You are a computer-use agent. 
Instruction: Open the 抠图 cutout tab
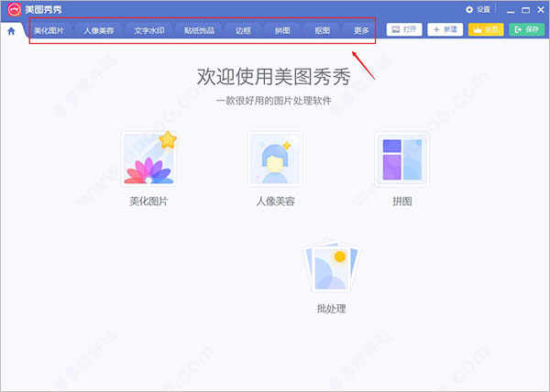322,30
